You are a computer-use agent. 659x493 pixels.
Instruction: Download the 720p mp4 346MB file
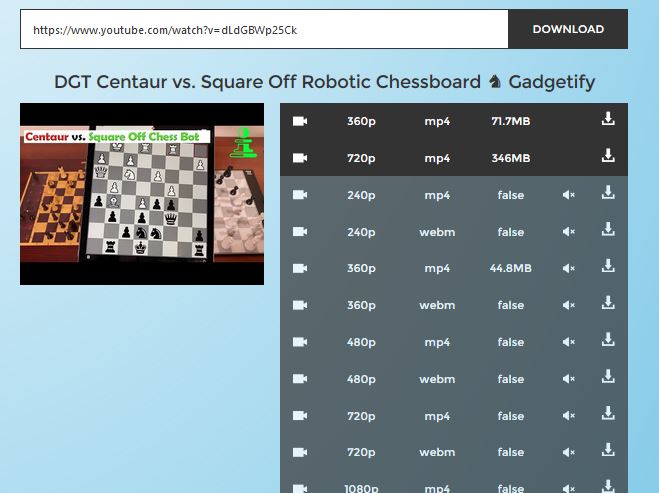click(608, 155)
